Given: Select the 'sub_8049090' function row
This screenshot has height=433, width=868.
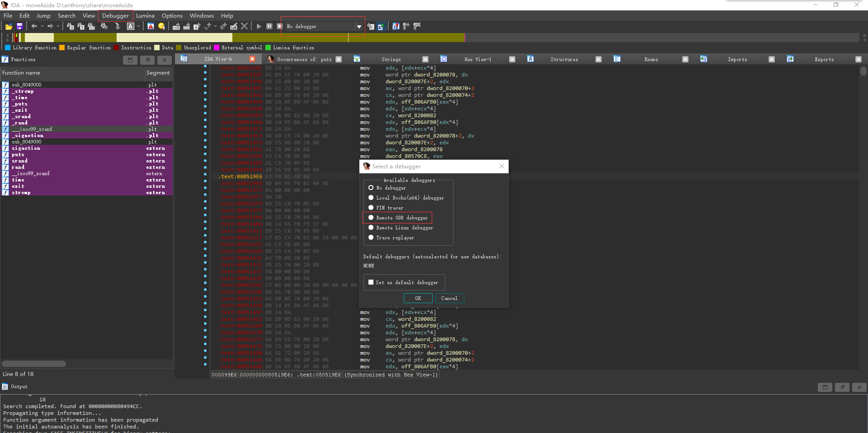Looking at the screenshot, I should point(87,142).
